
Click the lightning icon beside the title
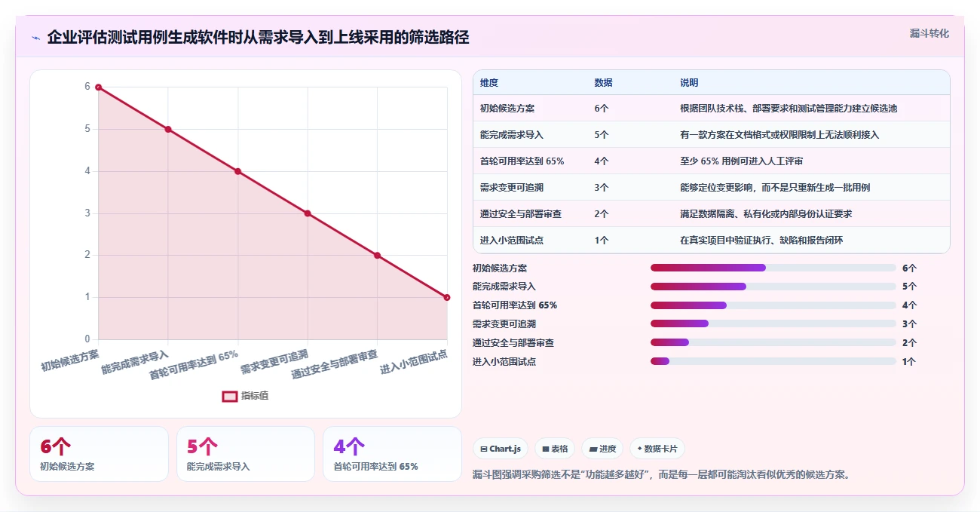(x=35, y=38)
